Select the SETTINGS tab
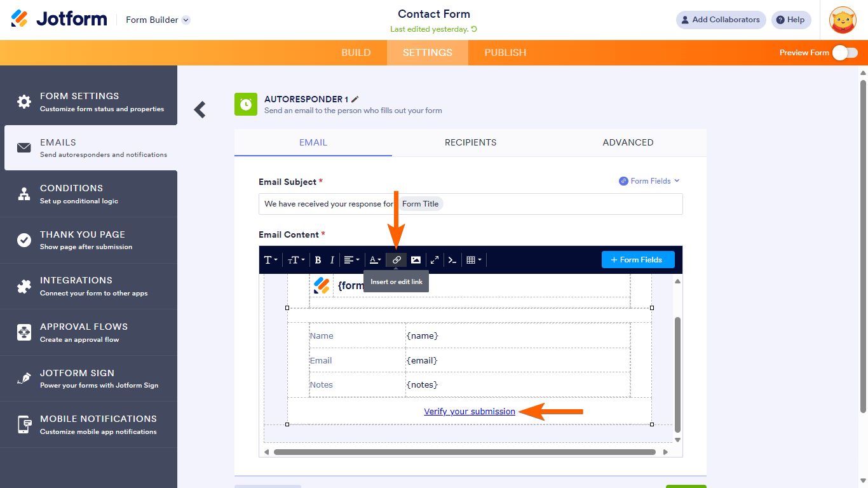This screenshot has width=868, height=488. click(428, 53)
